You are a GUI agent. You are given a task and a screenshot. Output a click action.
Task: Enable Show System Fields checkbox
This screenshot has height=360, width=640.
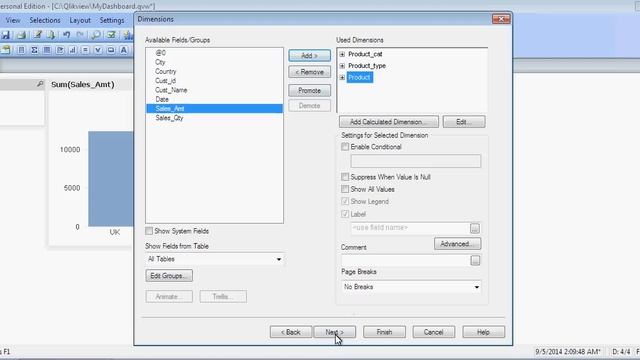coord(149,231)
